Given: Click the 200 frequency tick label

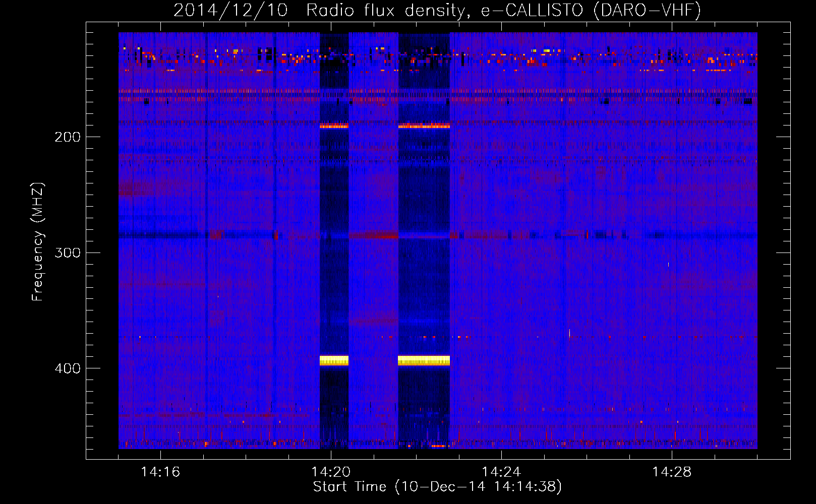Looking at the screenshot, I should coord(68,137).
